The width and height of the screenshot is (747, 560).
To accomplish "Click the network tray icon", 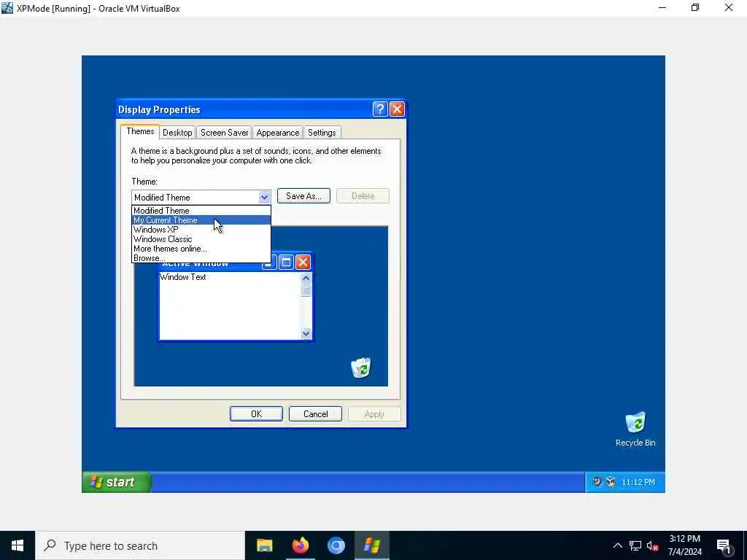I will point(635,545).
